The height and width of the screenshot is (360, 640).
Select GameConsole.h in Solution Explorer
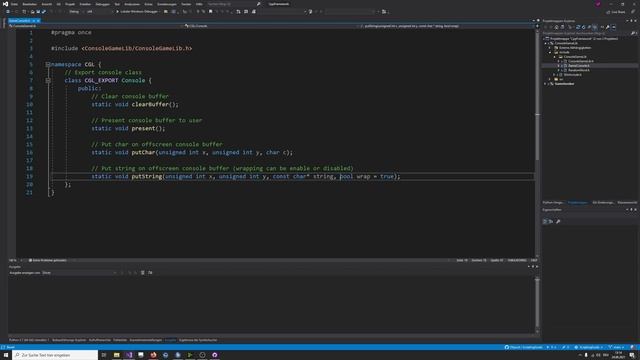[x=579, y=65]
